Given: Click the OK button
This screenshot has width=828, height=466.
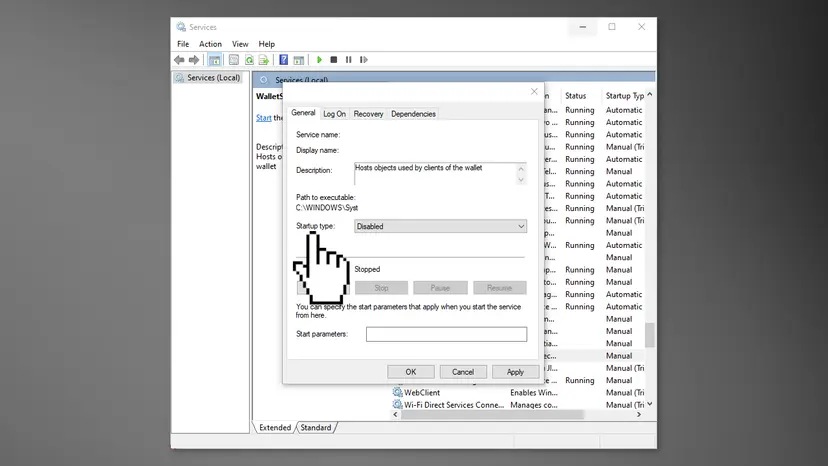Looking at the screenshot, I should click(x=411, y=372).
